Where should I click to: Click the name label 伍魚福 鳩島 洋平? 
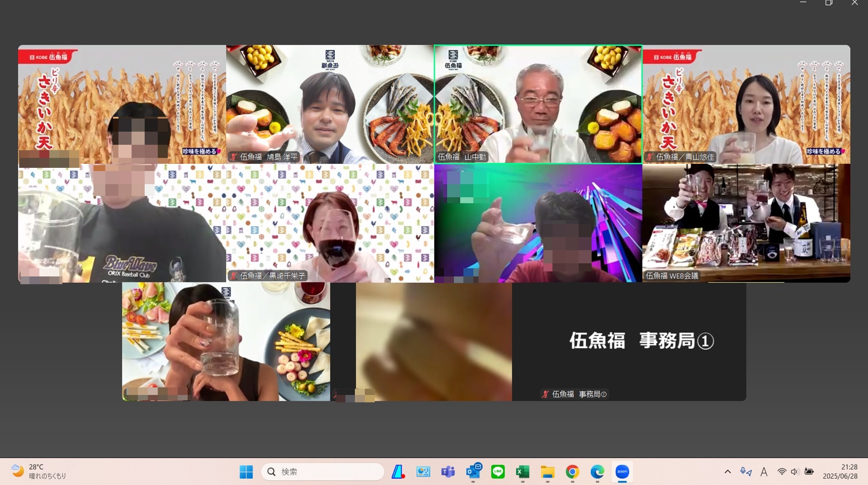pyautogui.click(x=269, y=157)
